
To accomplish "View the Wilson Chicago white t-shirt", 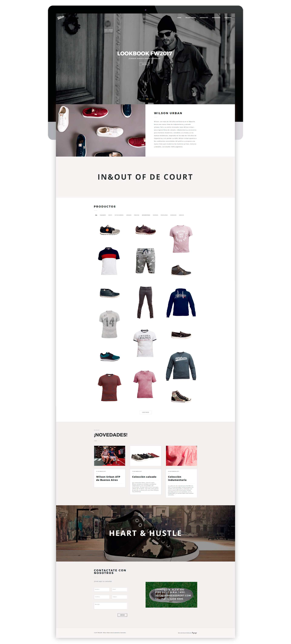I will coord(145,343).
